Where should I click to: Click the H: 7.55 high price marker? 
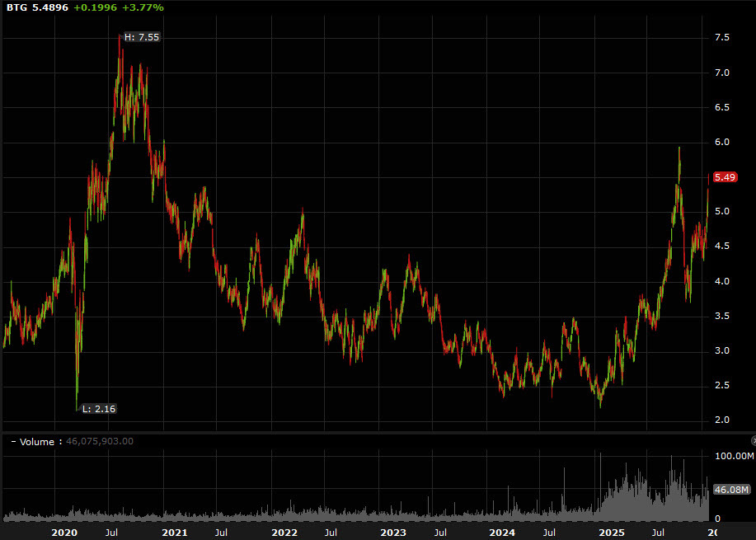click(x=141, y=36)
